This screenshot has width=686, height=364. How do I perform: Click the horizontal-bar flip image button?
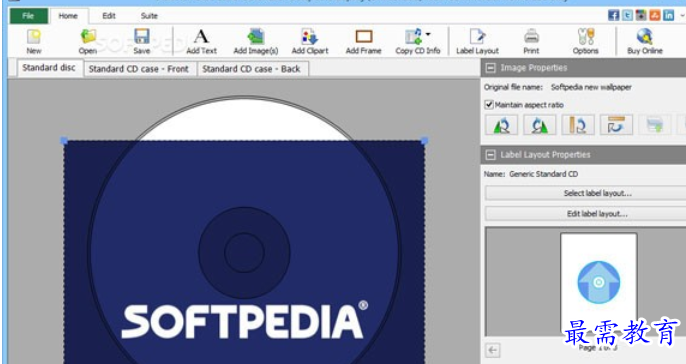tap(616, 125)
